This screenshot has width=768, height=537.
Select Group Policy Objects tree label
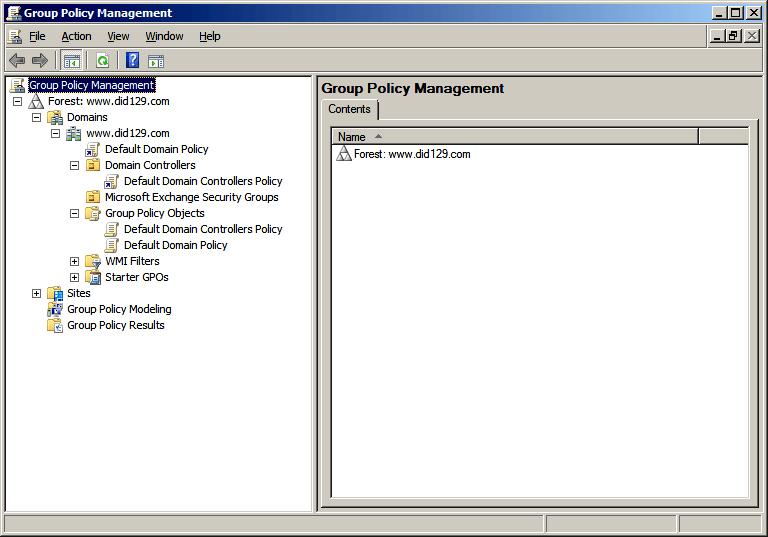coord(155,214)
